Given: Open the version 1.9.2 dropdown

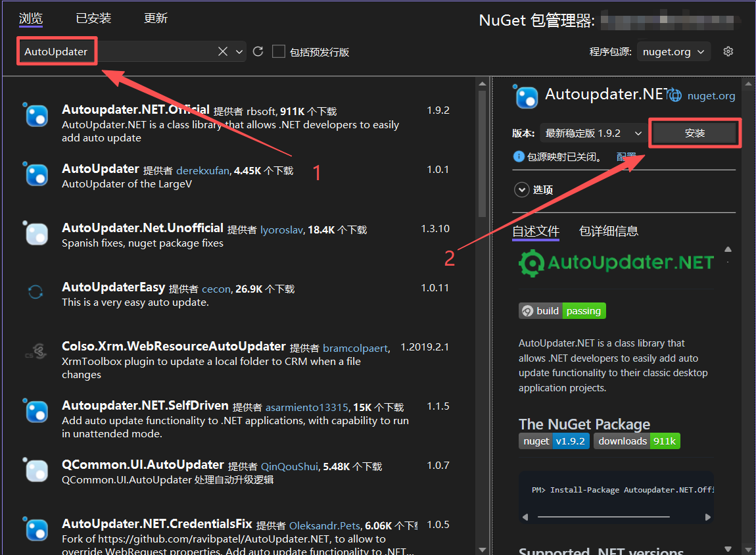Looking at the screenshot, I should pyautogui.click(x=593, y=133).
